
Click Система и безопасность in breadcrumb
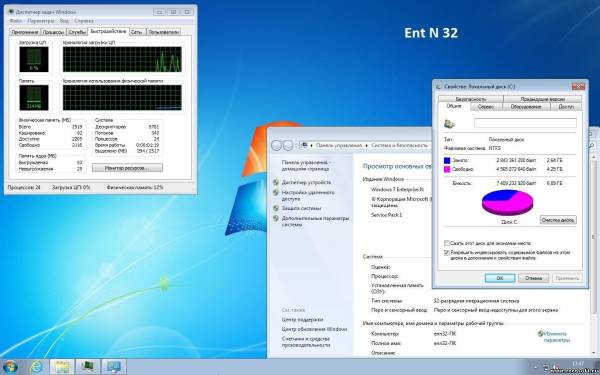coord(399,145)
